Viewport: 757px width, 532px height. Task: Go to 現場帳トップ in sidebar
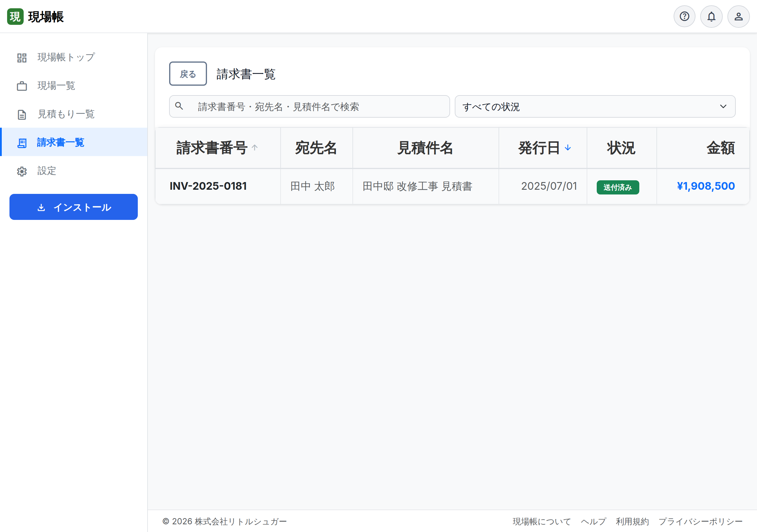tap(74, 58)
